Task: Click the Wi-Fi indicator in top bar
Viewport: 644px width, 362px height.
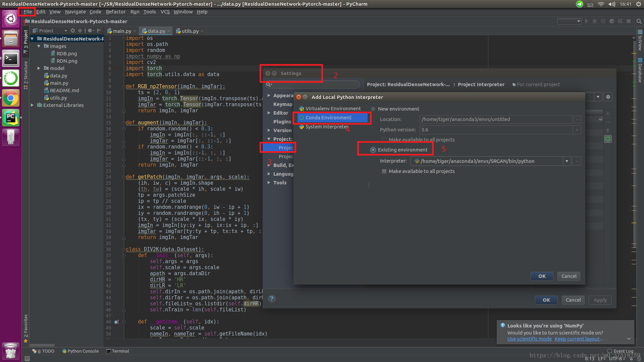Action: [x=601, y=4]
